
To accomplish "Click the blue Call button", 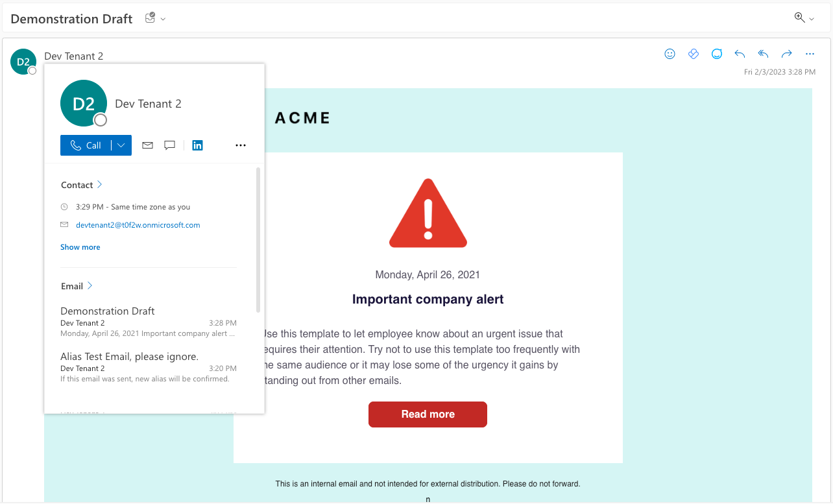I will click(x=86, y=145).
